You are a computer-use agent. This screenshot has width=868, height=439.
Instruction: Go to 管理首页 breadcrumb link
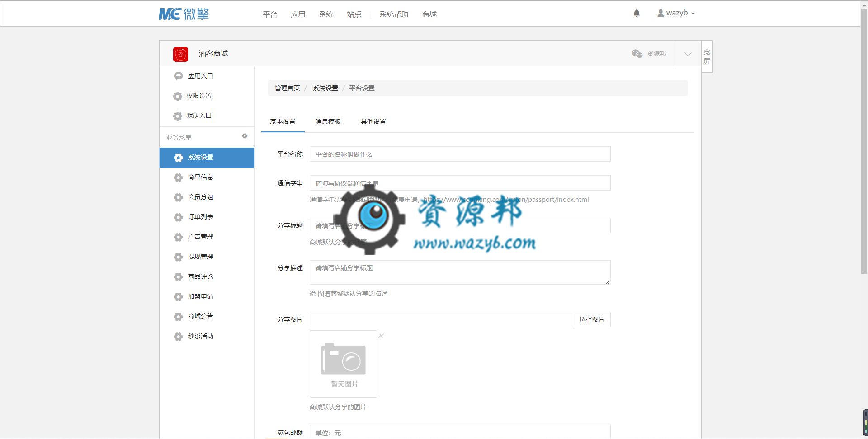287,88
